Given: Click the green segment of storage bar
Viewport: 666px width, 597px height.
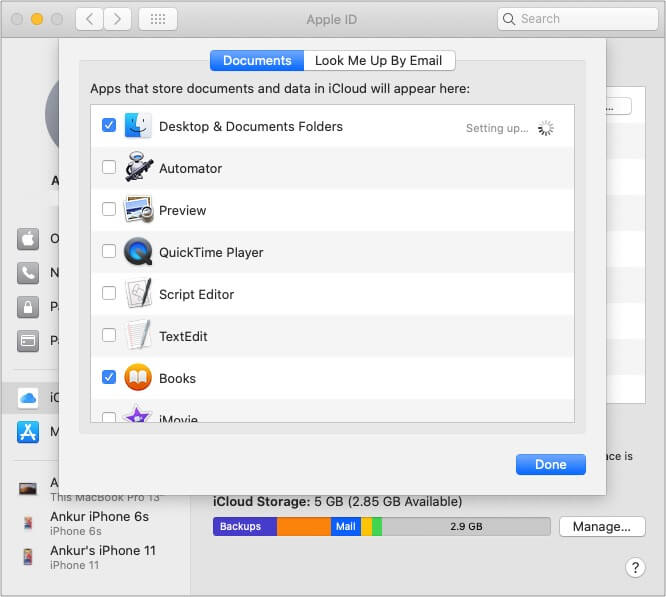Looking at the screenshot, I should pyautogui.click(x=377, y=527).
